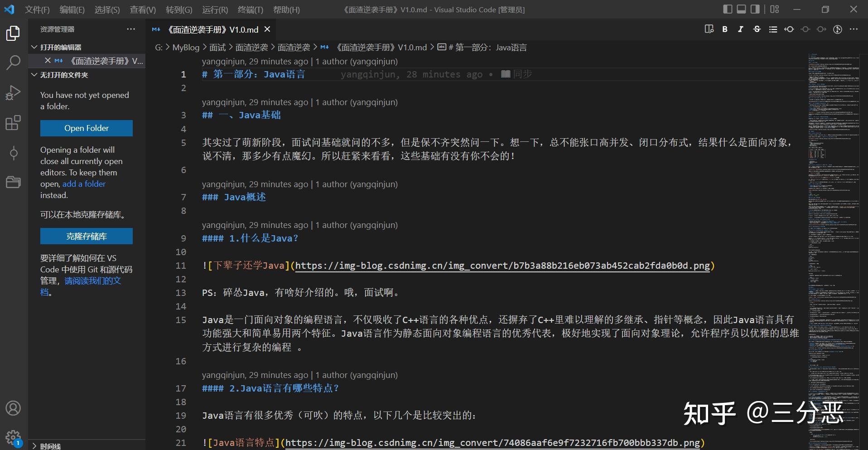Click the minimap to jump in document
The height and width of the screenshot is (450, 868).
tap(834, 181)
